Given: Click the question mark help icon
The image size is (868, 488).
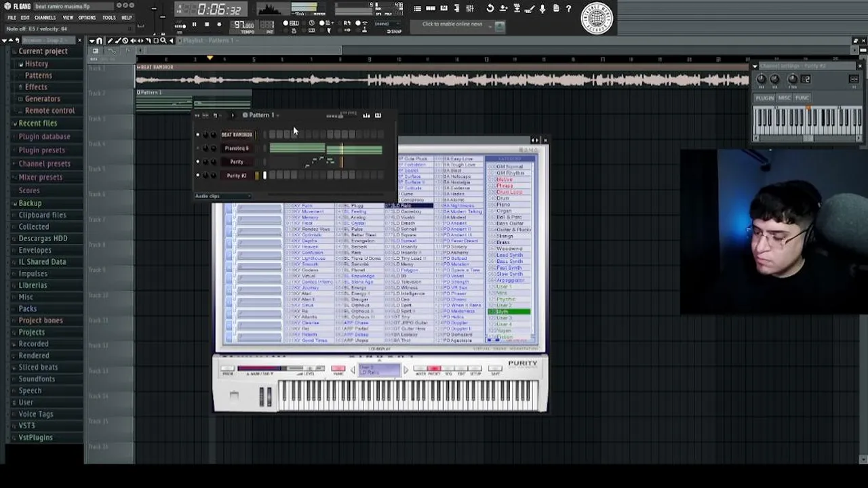Looking at the screenshot, I should pyautogui.click(x=569, y=9).
